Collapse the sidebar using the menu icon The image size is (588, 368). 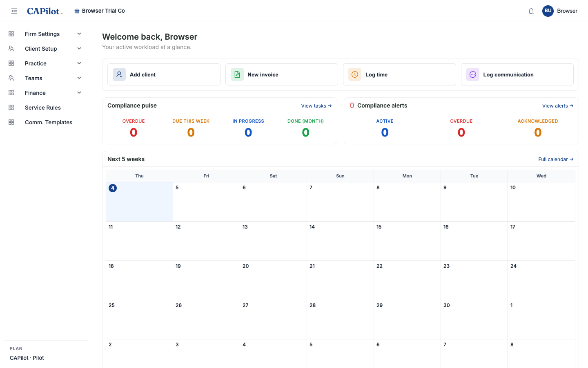point(14,11)
